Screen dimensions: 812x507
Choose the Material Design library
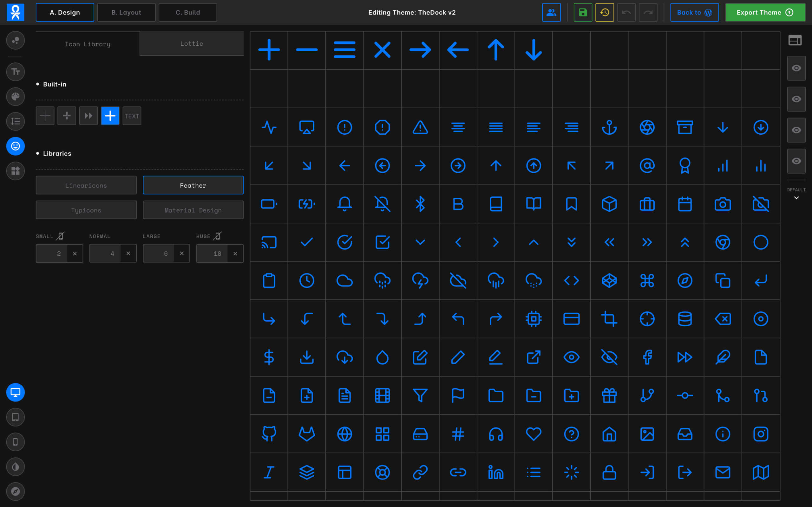pos(193,210)
